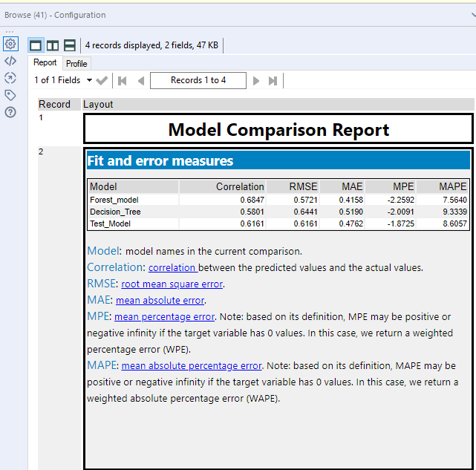Select the Test_Model row name
Image resolution: width=476 pixels, height=470 pixels.
click(110, 223)
